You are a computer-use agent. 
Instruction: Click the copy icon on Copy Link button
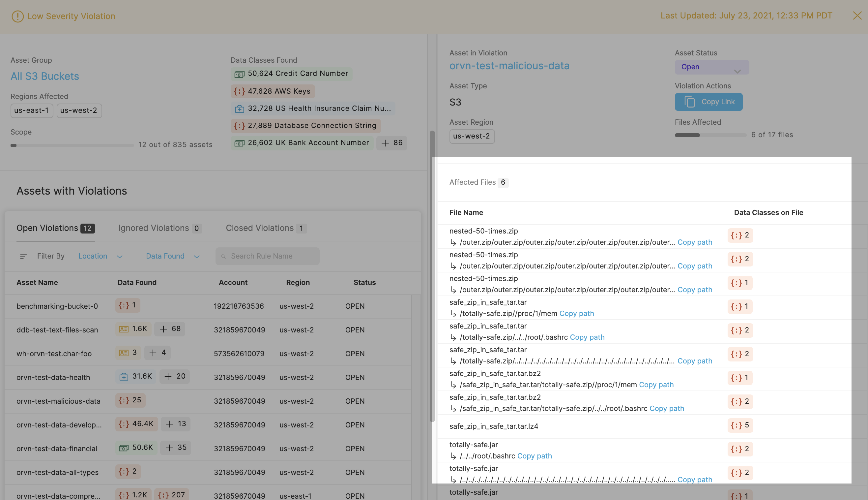[690, 102]
